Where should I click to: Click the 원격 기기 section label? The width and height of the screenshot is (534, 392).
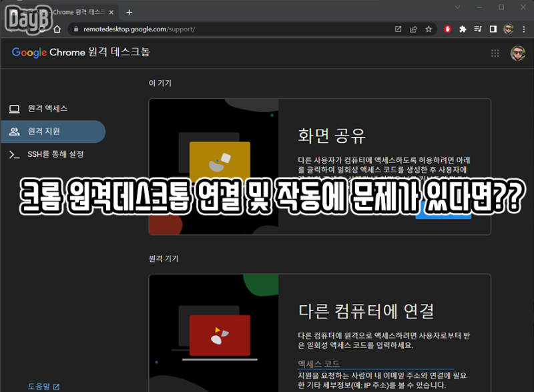[x=164, y=258]
